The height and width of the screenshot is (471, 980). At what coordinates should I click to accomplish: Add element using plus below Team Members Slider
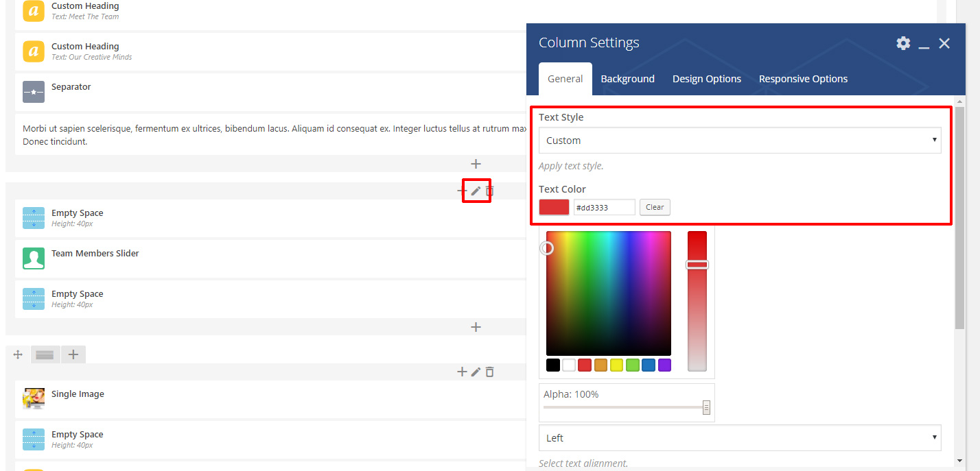[x=476, y=327]
